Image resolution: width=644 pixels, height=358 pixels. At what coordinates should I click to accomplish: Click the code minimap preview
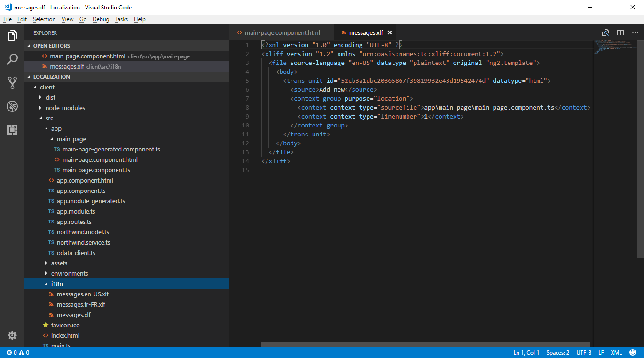[615, 47]
